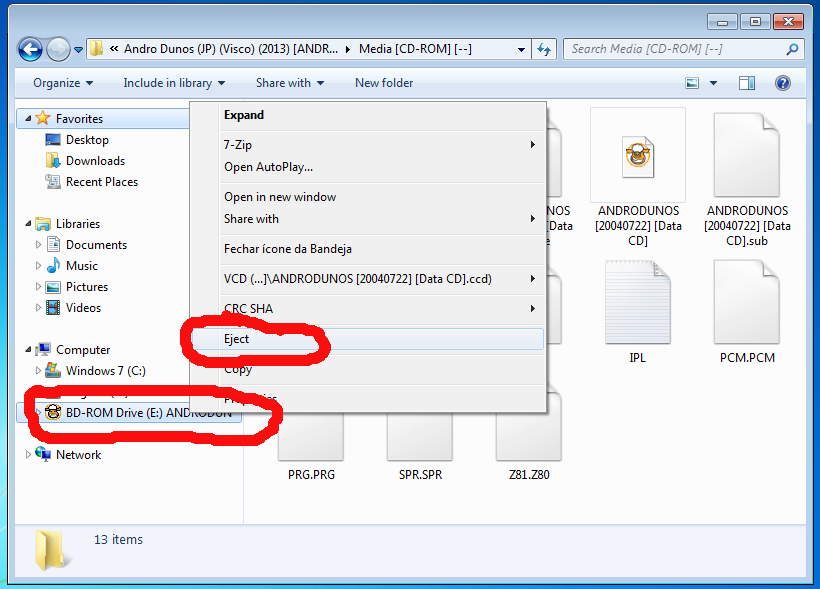Viewport: 820px width, 589px height.
Task: Click the Back navigation arrow button
Action: [x=30, y=48]
